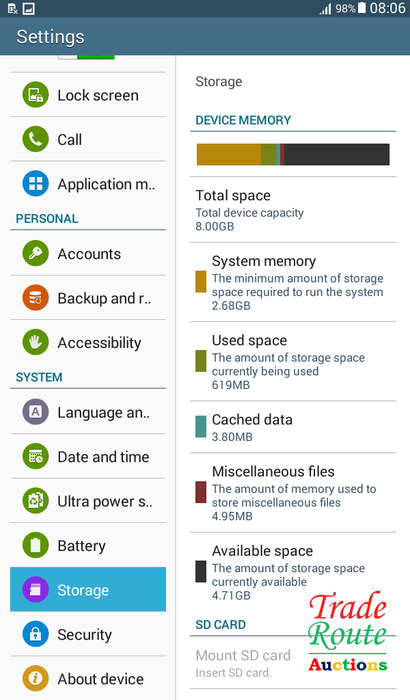The height and width of the screenshot is (700, 410).
Task: Click the device memory usage bar
Action: click(293, 154)
